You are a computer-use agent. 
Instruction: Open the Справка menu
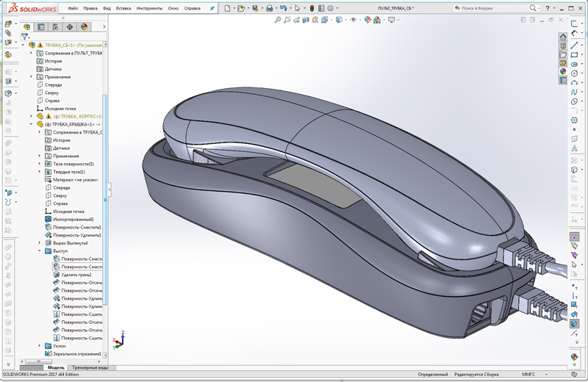tap(192, 8)
